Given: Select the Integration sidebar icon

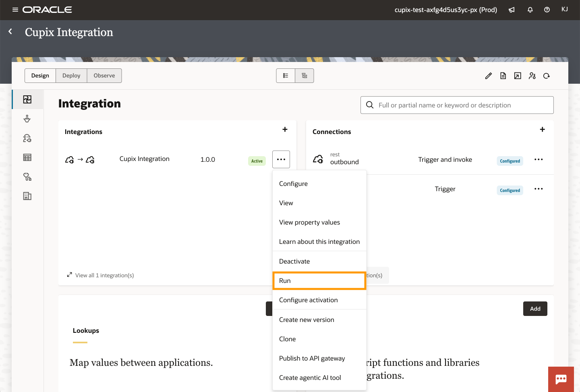Looking at the screenshot, I should [x=27, y=99].
